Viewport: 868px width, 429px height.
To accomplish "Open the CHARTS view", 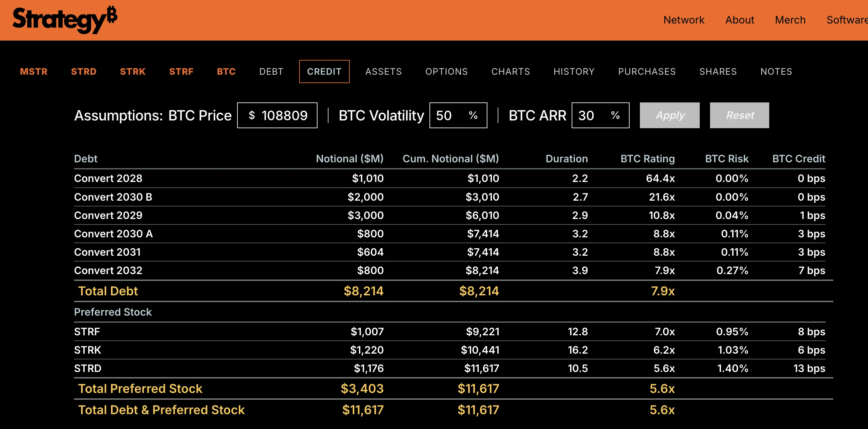I will (511, 71).
